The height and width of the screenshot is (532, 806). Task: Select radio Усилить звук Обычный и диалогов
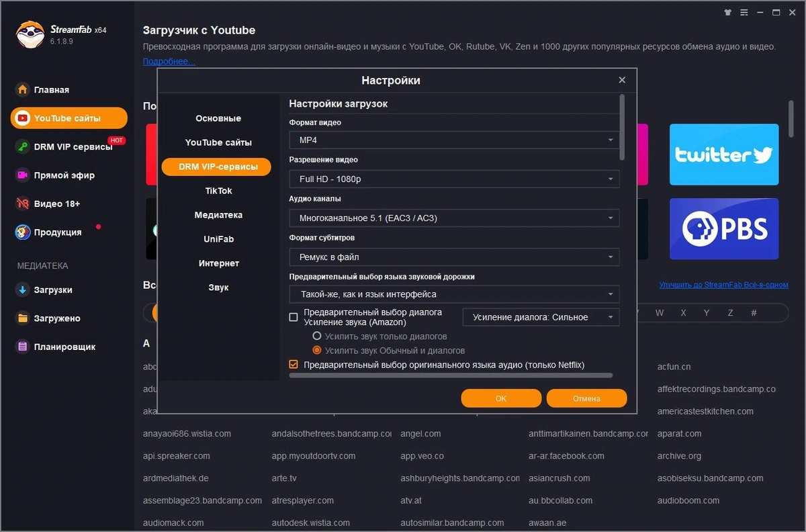pos(317,351)
